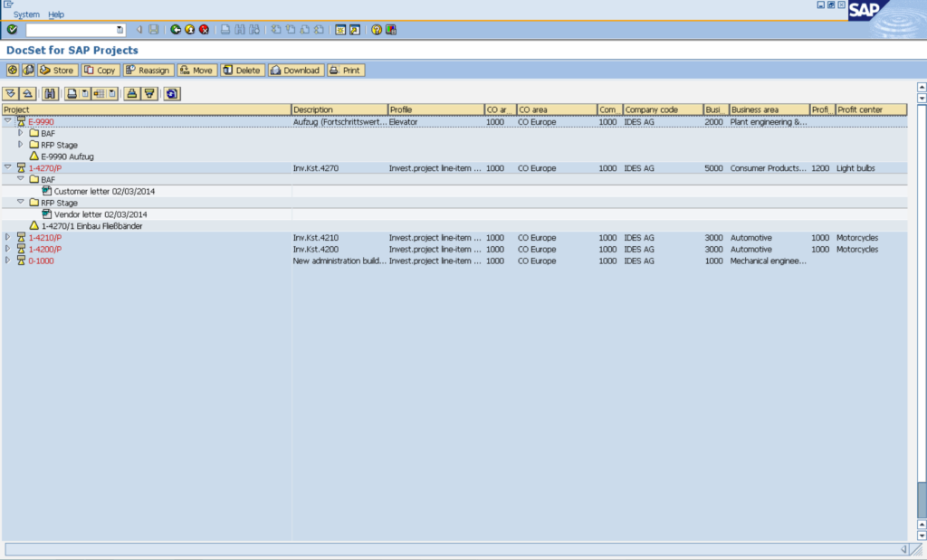This screenshot has height=560, width=927.
Task: Open the System menu
Action: [x=26, y=14]
